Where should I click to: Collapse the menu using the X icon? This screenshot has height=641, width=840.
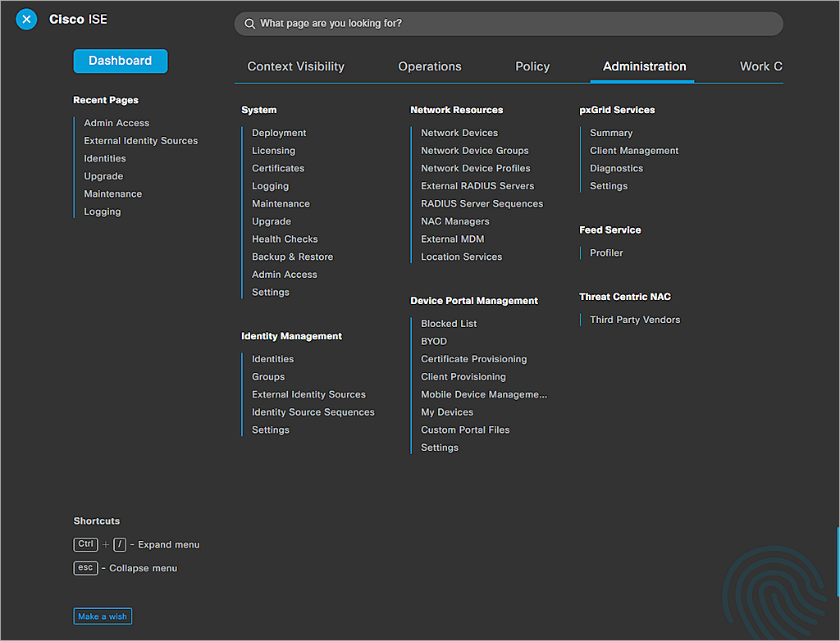(26, 19)
